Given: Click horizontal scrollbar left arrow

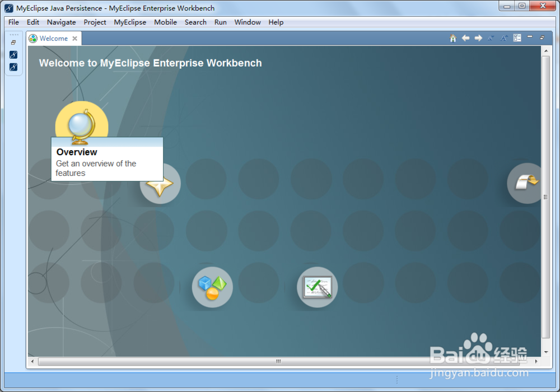Looking at the screenshot, I should pyautogui.click(x=32, y=361).
